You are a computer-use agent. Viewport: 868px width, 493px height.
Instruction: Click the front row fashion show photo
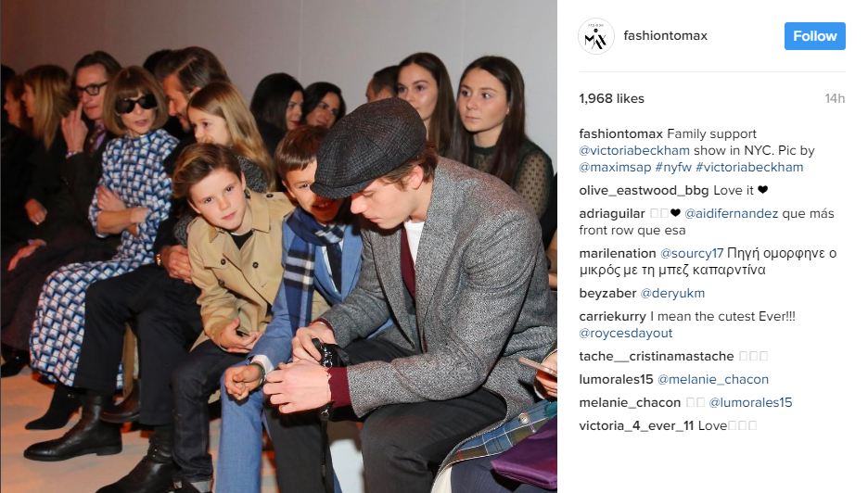(x=278, y=246)
